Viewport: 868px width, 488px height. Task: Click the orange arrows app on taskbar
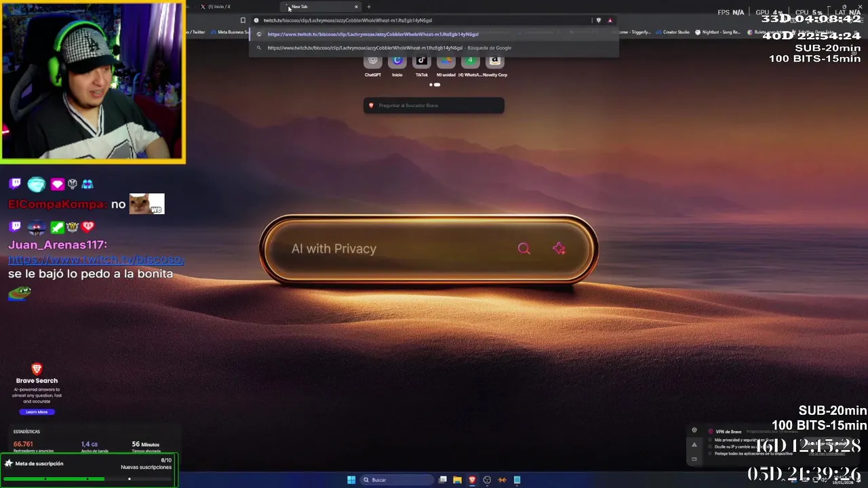[502, 480]
